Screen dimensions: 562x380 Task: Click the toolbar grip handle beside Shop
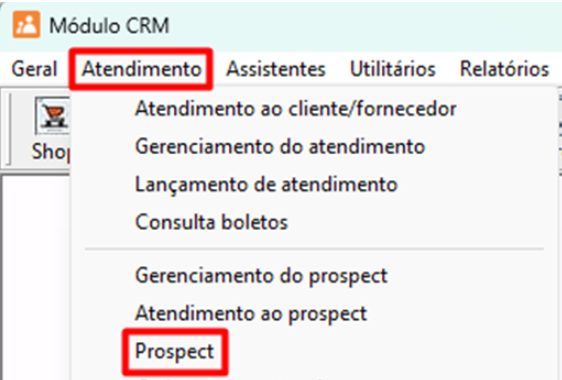pyautogui.click(x=9, y=129)
